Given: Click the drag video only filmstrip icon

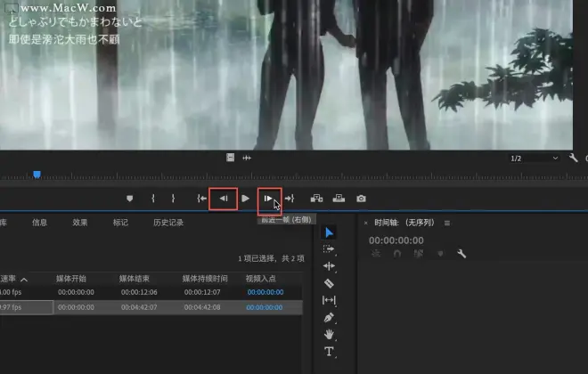Looking at the screenshot, I should (230, 158).
